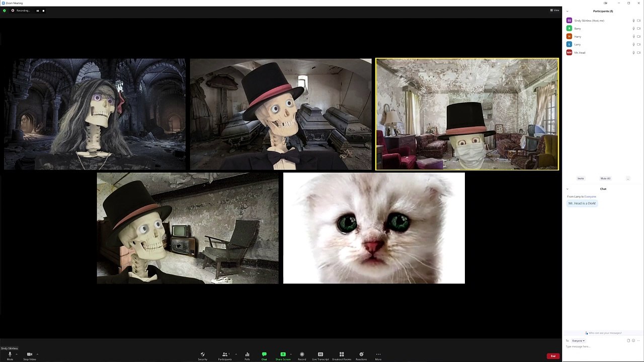Pause the recording
This screenshot has width=644, height=362.
[37, 11]
